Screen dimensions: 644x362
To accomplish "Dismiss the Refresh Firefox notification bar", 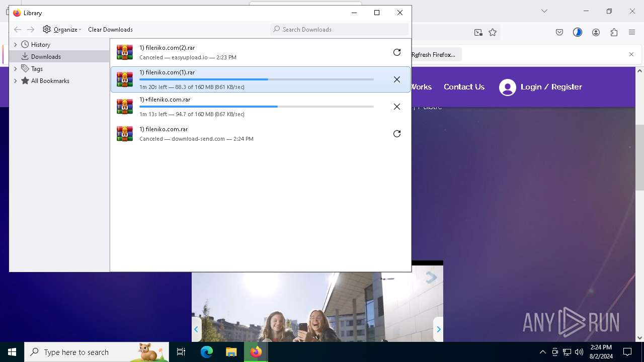I will pyautogui.click(x=631, y=54).
